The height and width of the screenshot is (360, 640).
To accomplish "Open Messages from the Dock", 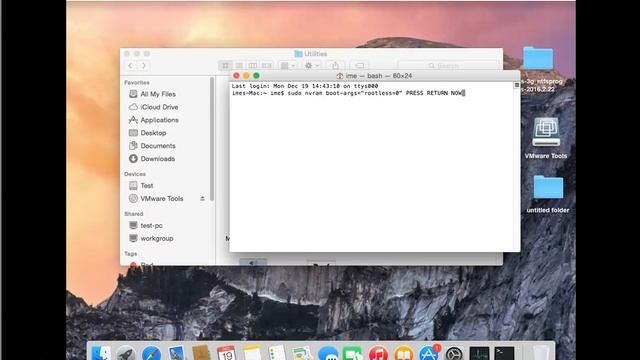I will (x=328, y=353).
